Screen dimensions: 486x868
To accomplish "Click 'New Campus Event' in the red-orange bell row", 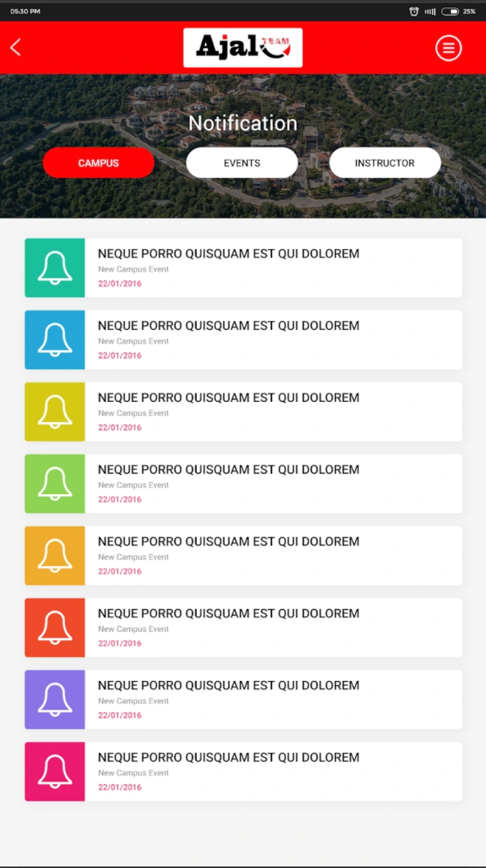I will coord(133,629).
